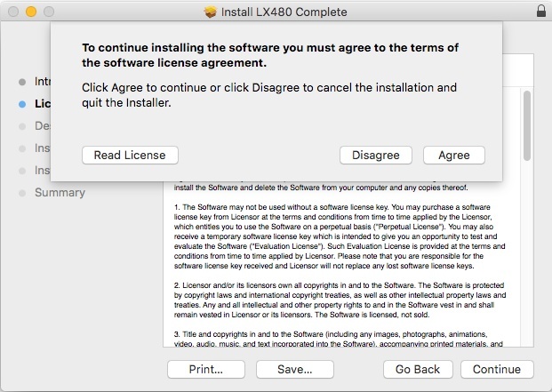This screenshot has width=552, height=392.
Task: Click the package icon in the title bar
Action: [211, 12]
